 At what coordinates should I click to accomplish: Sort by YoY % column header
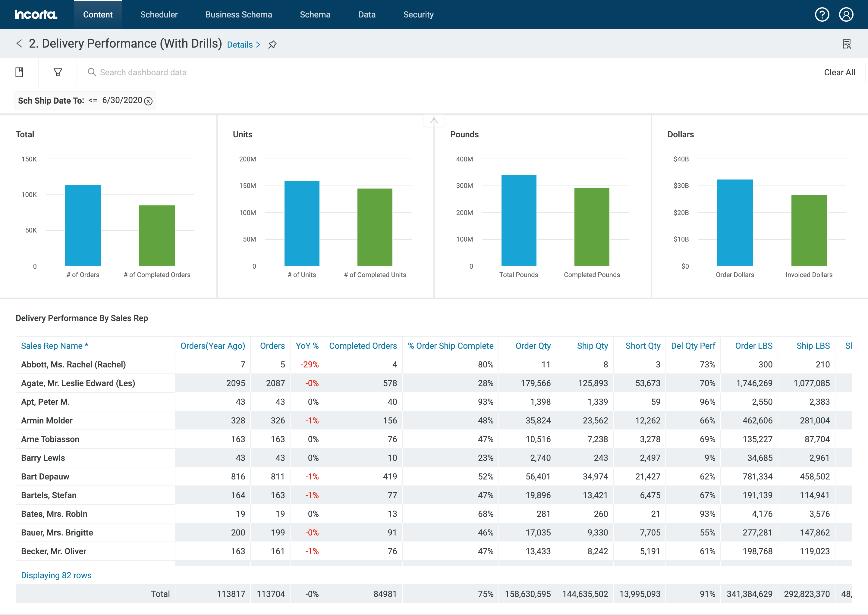(x=307, y=346)
